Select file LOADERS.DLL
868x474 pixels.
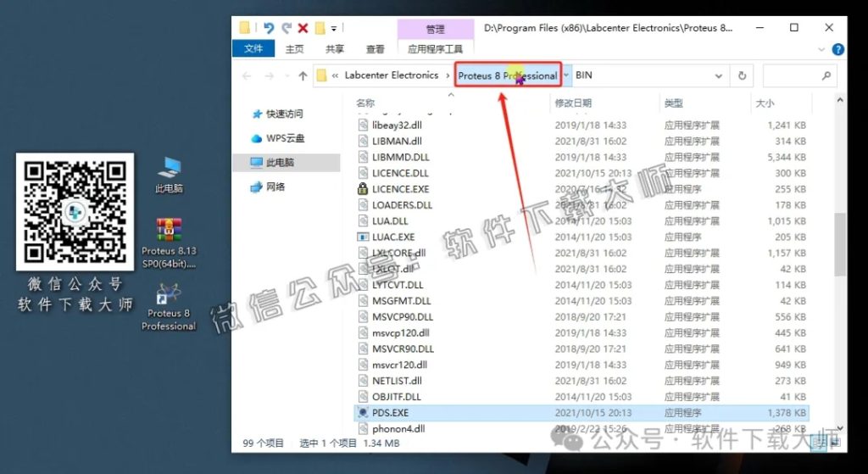(x=402, y=205)
